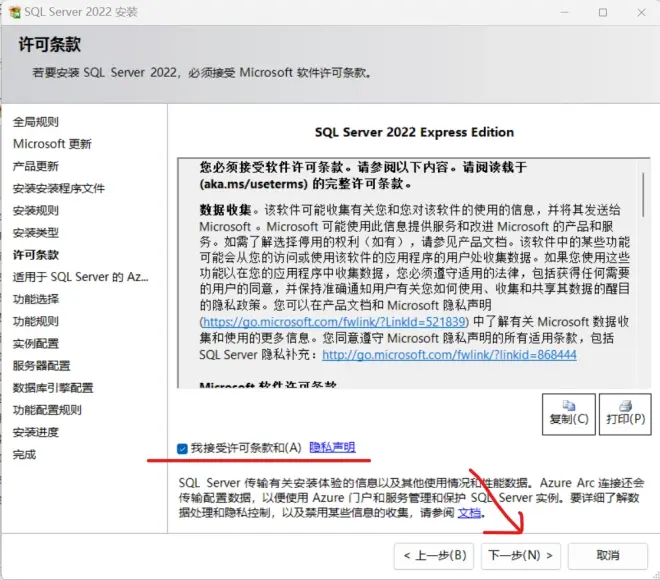Select the 实例配置 step
This screenshot has height=580, width=660.
(x=36, y=343)
